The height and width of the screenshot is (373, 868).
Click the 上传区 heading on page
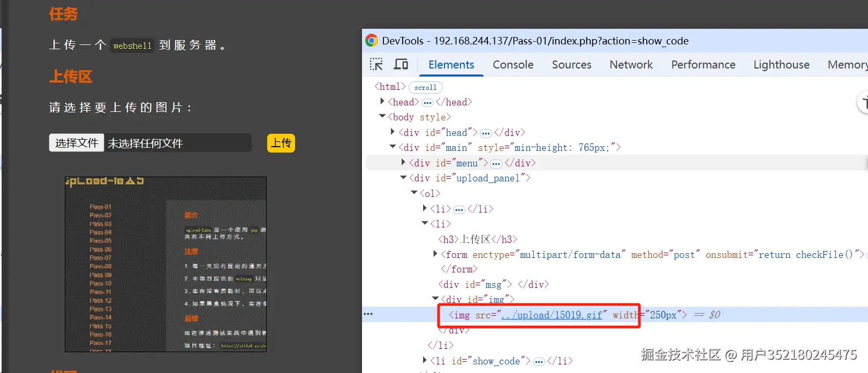point(71,77)
